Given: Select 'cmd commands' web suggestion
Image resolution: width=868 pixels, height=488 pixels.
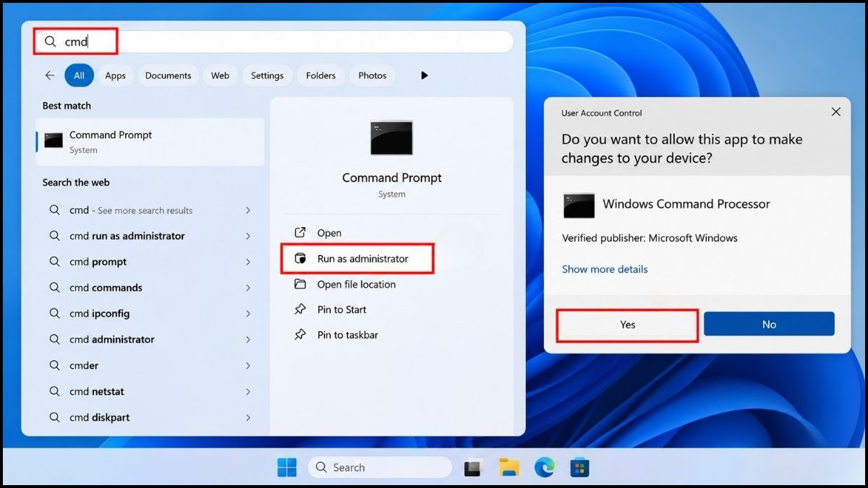Looking at the screenshot, I should [x=150, y=288].
